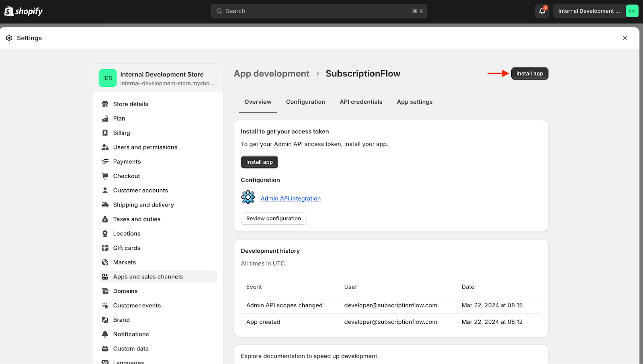Go to Plan settings
The height and width of the screenshot is (364, 643).
[158, 119]
